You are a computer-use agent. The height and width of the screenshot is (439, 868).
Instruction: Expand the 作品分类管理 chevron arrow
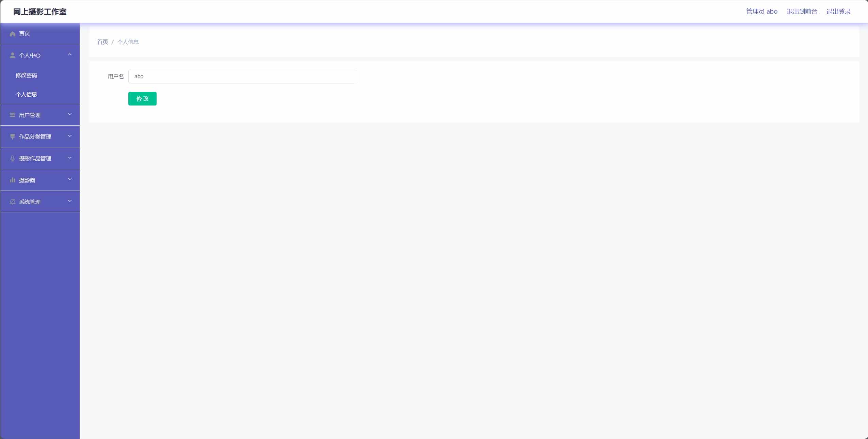click(70, 136)
